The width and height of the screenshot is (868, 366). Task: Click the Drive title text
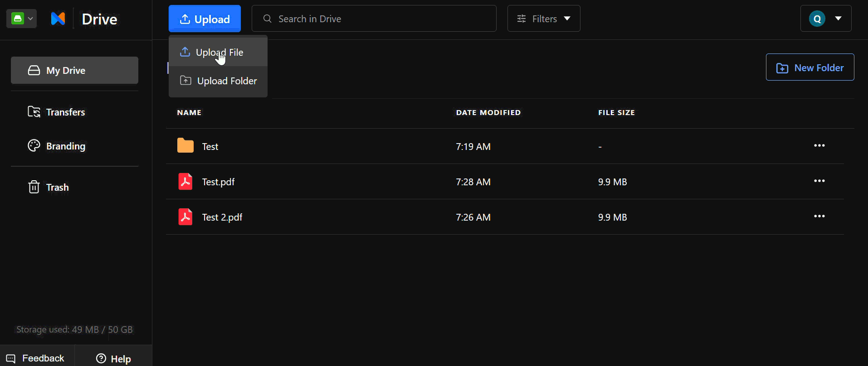pos(99,19)
